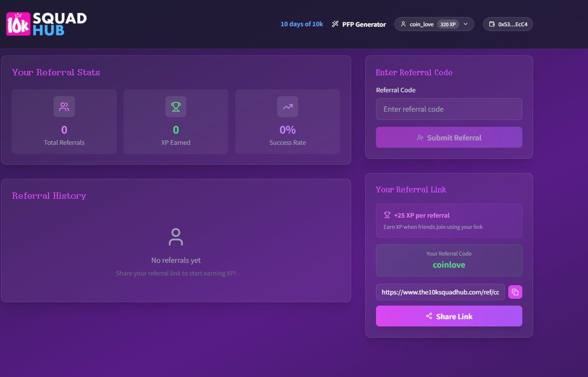
Task: Click 'Share your referral link to start earning XP!'
Action: pyautogui.click(x=176, y=273)
